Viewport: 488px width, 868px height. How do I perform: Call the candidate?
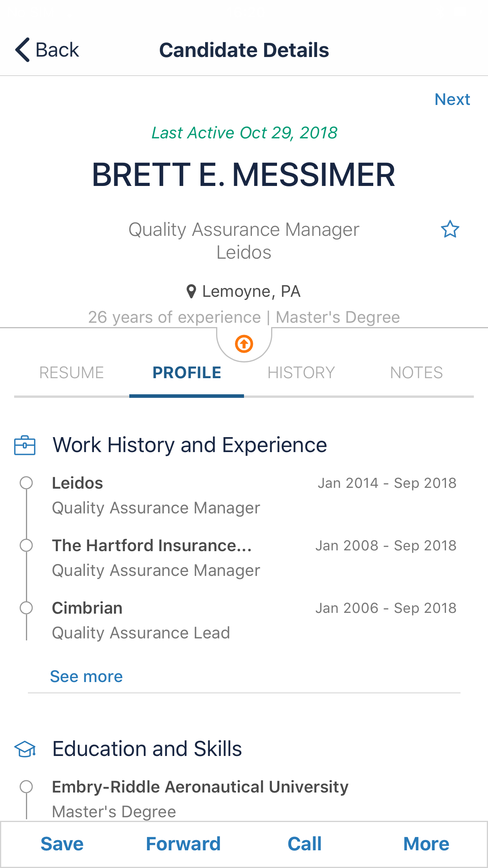click(x=305, y=844)
